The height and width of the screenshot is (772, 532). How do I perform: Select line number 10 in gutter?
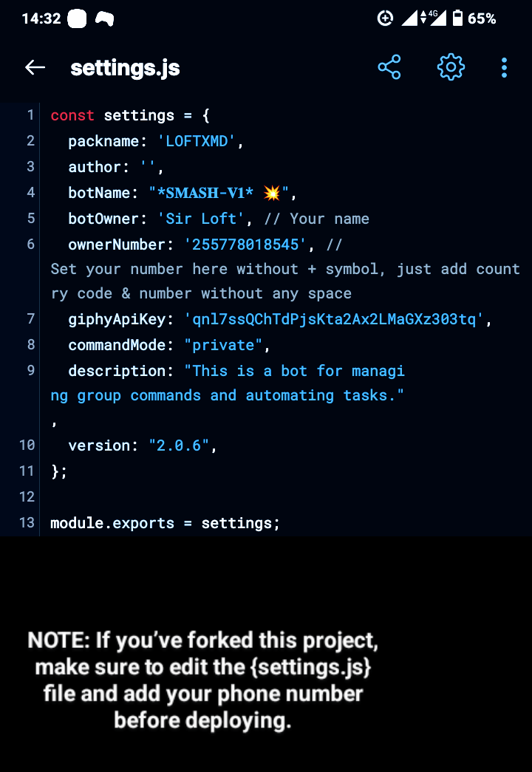click(x=27, y=445)
